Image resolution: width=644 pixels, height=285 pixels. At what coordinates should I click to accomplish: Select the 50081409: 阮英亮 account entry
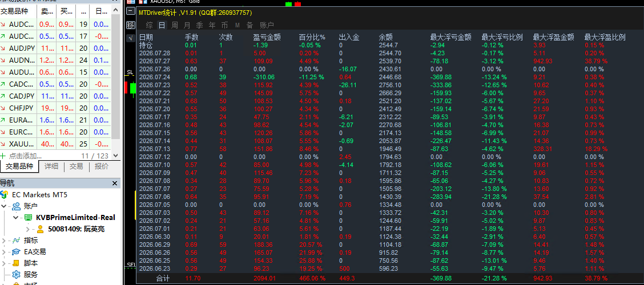pos(77,229)
